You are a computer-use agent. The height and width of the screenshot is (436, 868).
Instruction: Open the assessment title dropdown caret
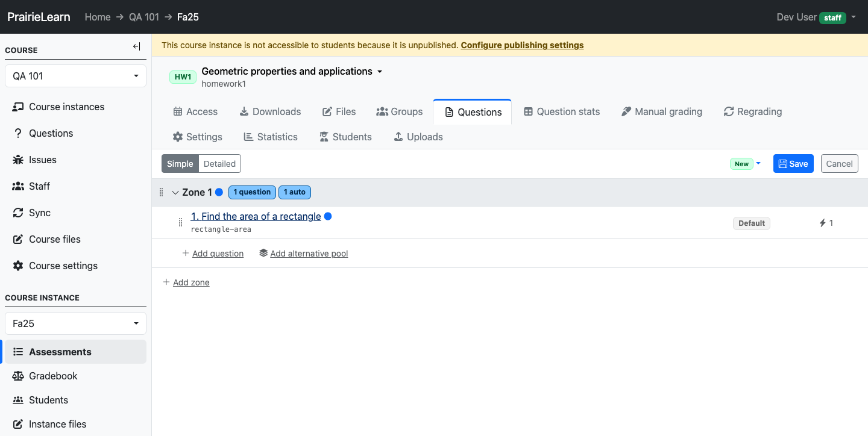click(380, 72)
